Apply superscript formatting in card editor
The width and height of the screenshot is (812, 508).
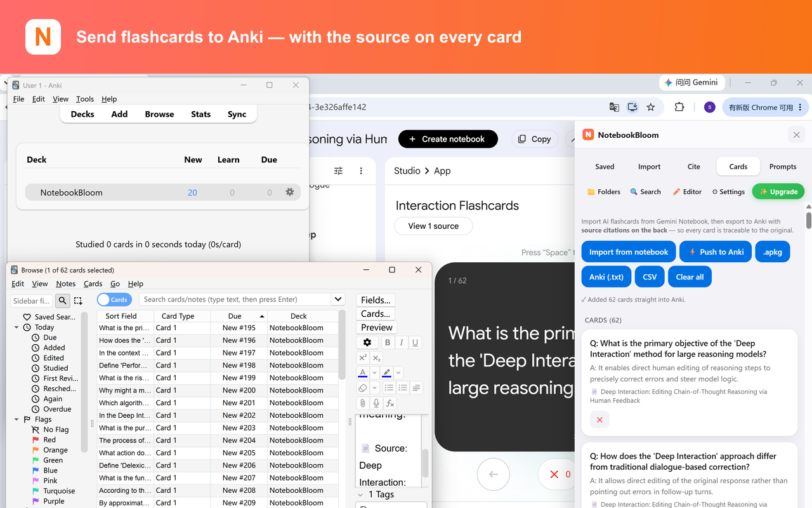click(x=363, y=358)
